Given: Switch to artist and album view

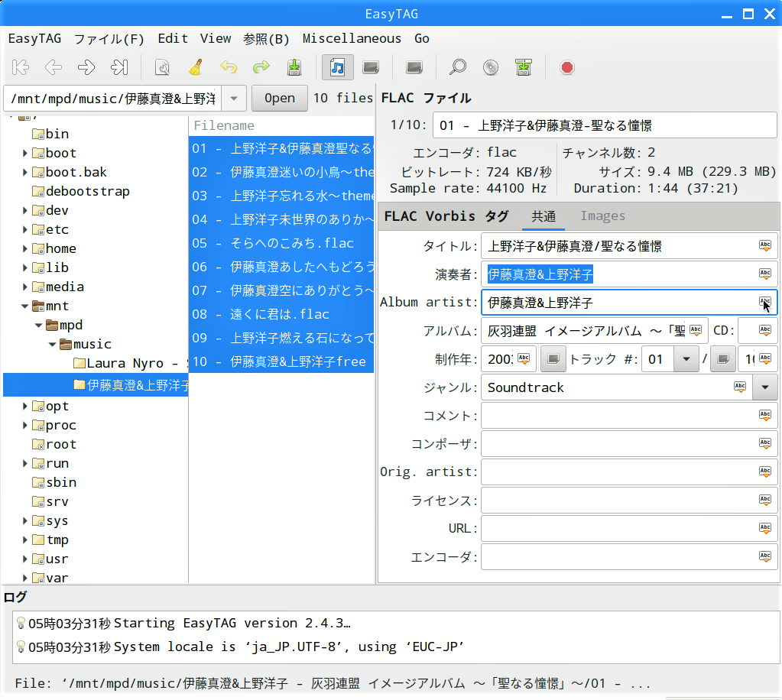Looking at the screenshot, I should pos(371,67).
